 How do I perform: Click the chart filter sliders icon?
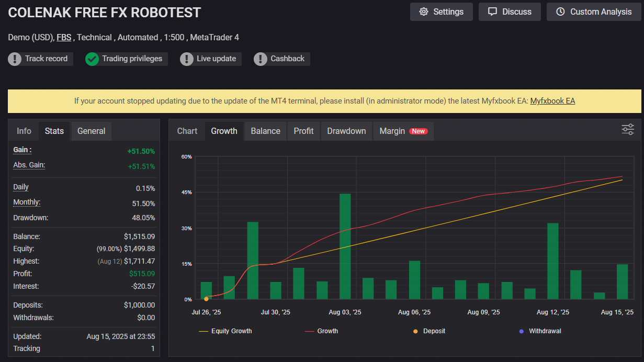627,129
